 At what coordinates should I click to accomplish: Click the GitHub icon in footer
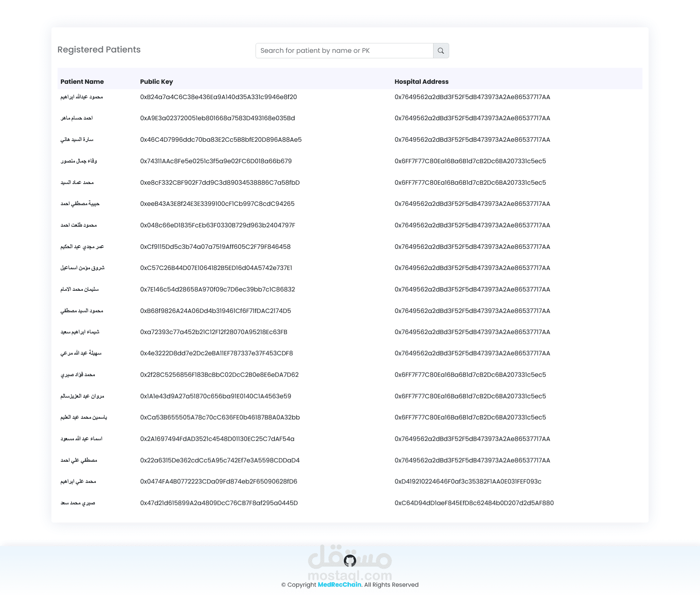(350, 561)
